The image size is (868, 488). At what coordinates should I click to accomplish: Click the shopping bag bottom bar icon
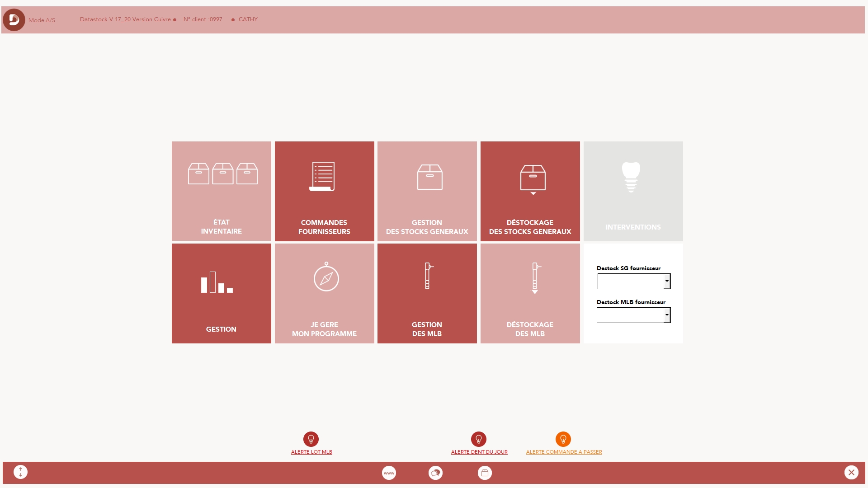[x=485, y=473]
